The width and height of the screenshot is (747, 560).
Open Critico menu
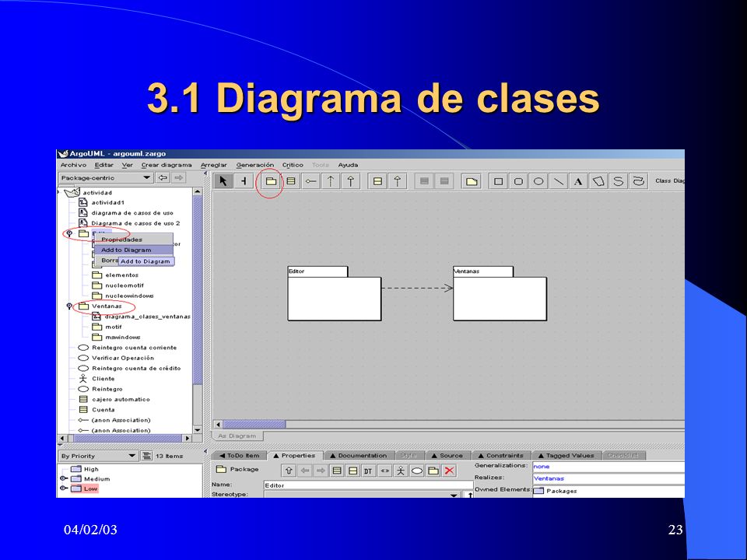tap(293, 165)
